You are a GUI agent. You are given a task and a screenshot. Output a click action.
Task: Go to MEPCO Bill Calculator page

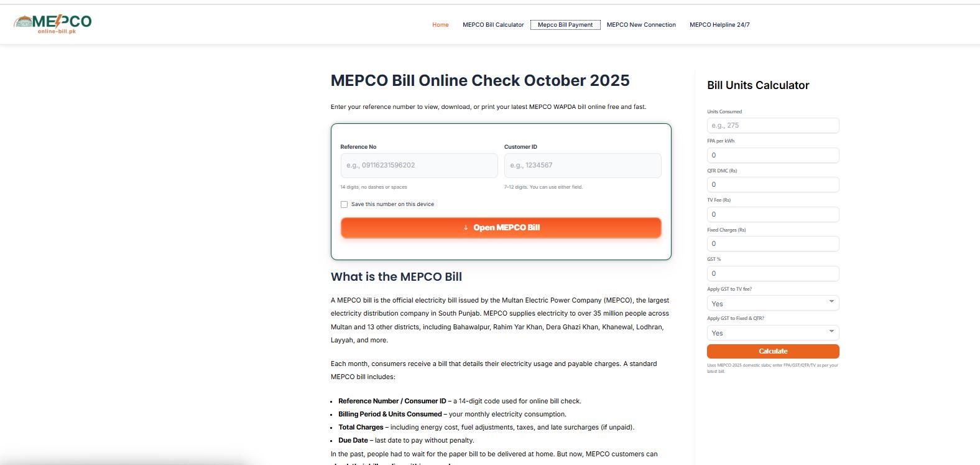tap(493, 25)
